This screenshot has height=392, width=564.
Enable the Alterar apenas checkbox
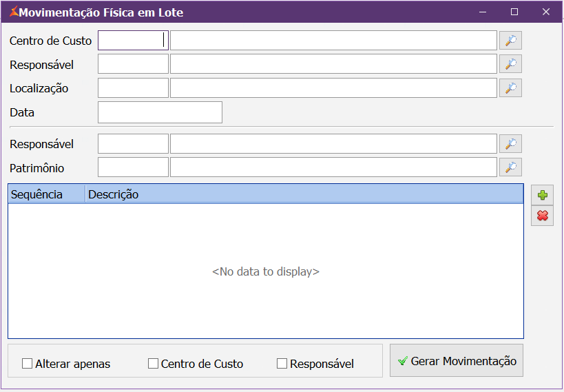28,364
